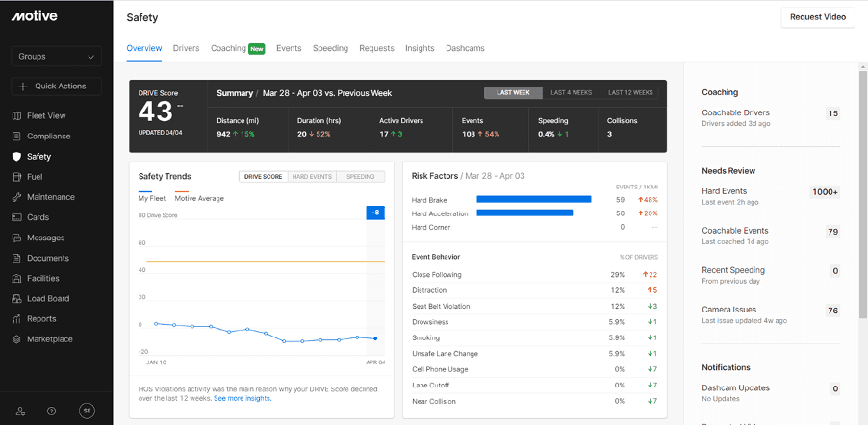
Task: Follow the See more insights link
Action: 242,398
